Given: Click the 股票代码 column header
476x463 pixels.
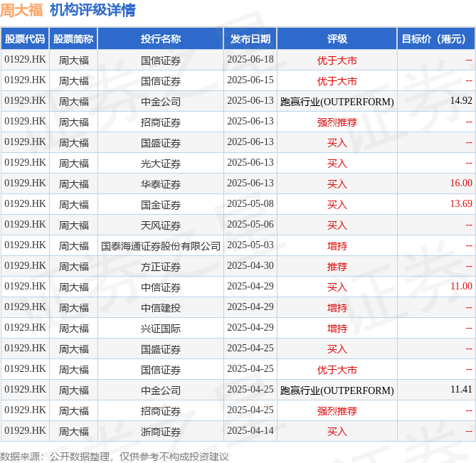Looking at the screenshot, I should [x=25, y=39].
